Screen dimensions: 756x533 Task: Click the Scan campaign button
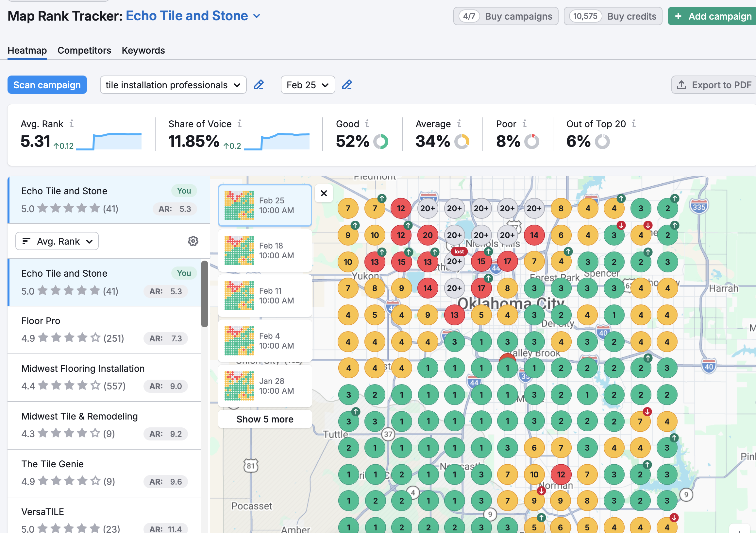pyautogui.click(x=47, y=85)
